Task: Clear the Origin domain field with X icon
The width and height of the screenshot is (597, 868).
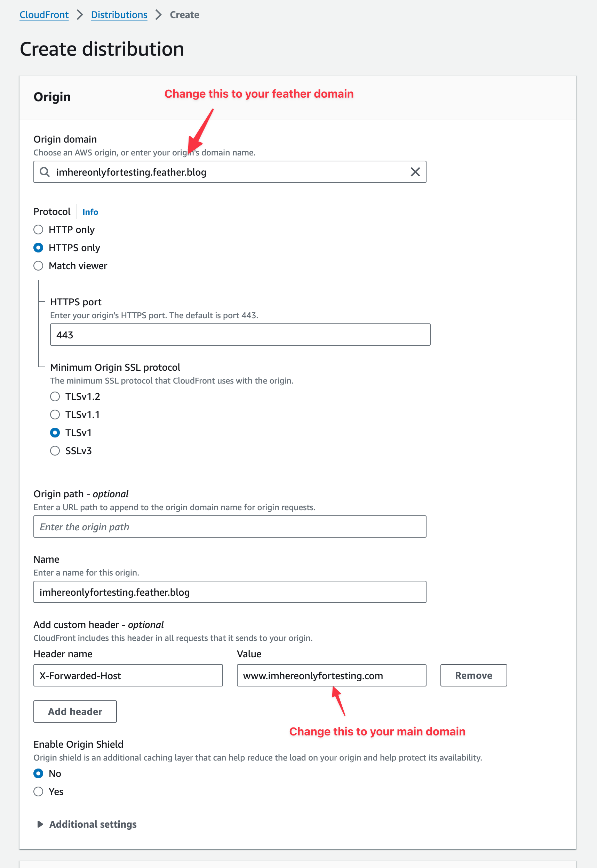Action: click(415, 172)
